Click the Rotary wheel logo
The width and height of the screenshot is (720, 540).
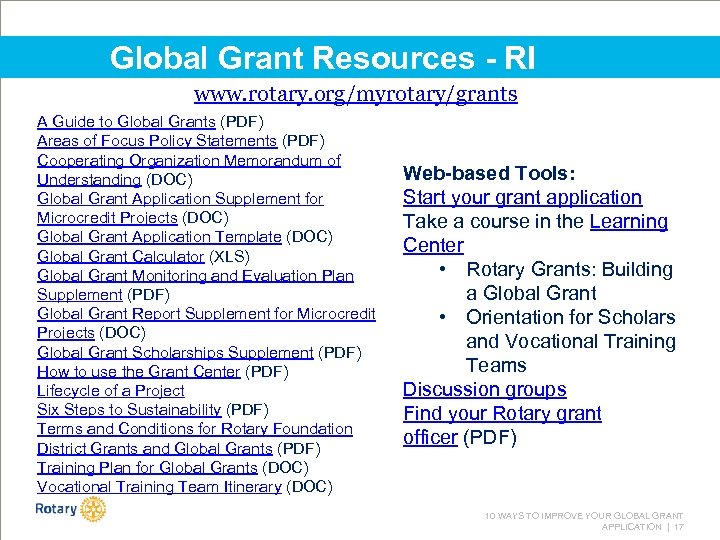pos(93,509)
